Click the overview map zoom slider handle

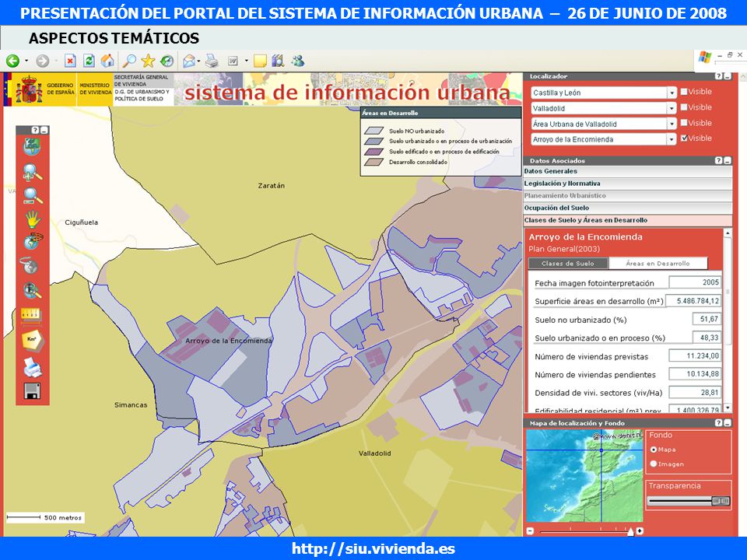click(x=631, y=531)
